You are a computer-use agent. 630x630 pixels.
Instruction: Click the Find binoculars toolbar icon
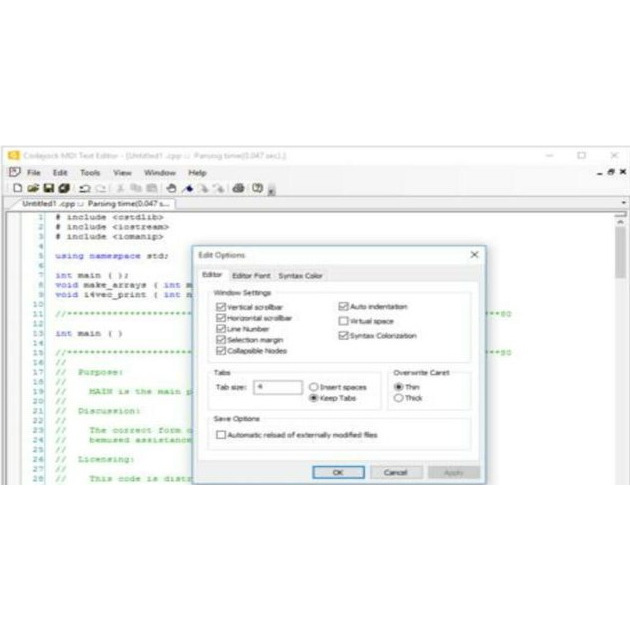(171, 188)
